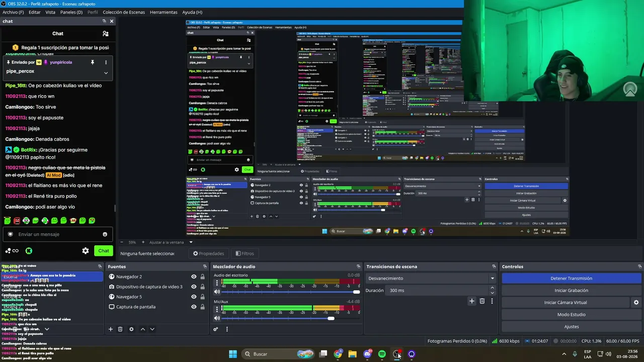Viewport: 644px width, 362px height.
Task: Open the Colección de Escenas menu
Action: point(124,12)
